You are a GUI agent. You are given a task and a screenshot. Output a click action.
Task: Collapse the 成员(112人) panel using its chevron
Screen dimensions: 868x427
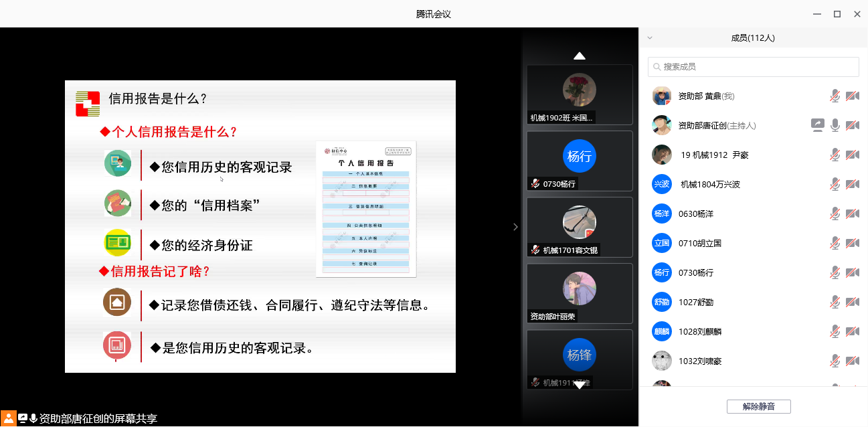click(x=649, y=38)
